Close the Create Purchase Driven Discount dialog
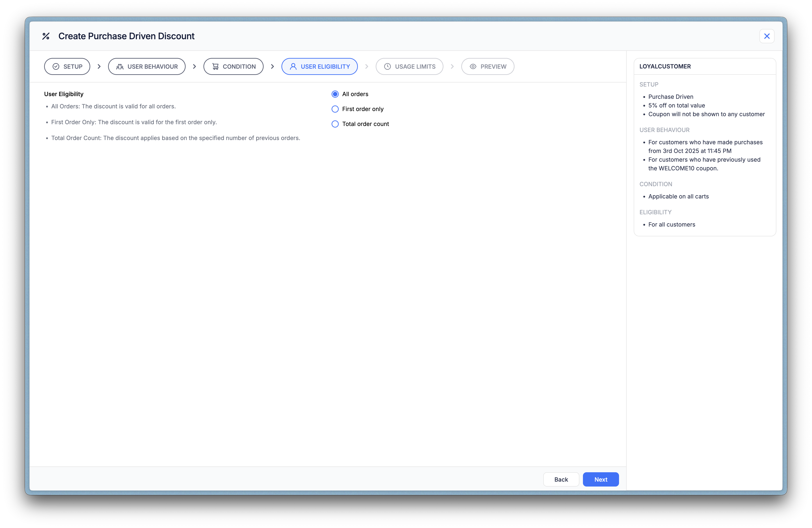The width and height of the screenshot is (812, 528). click(767, 36)
